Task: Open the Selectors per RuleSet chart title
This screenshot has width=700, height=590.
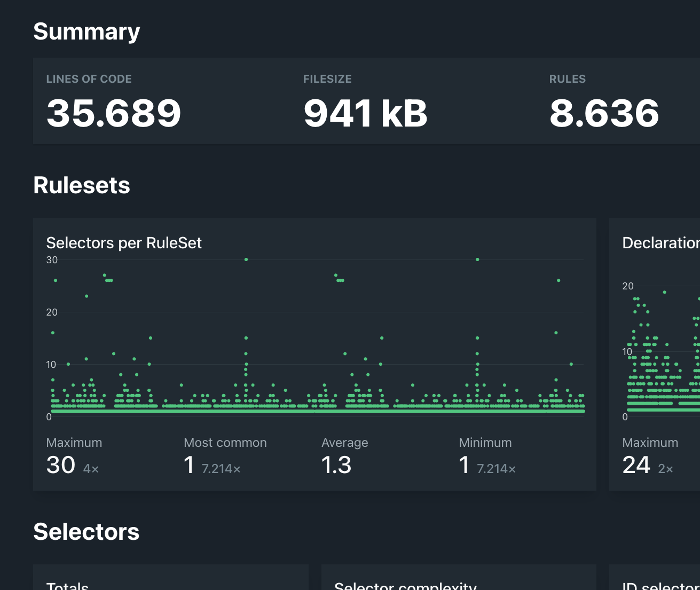Action: [x=124, y=242]
